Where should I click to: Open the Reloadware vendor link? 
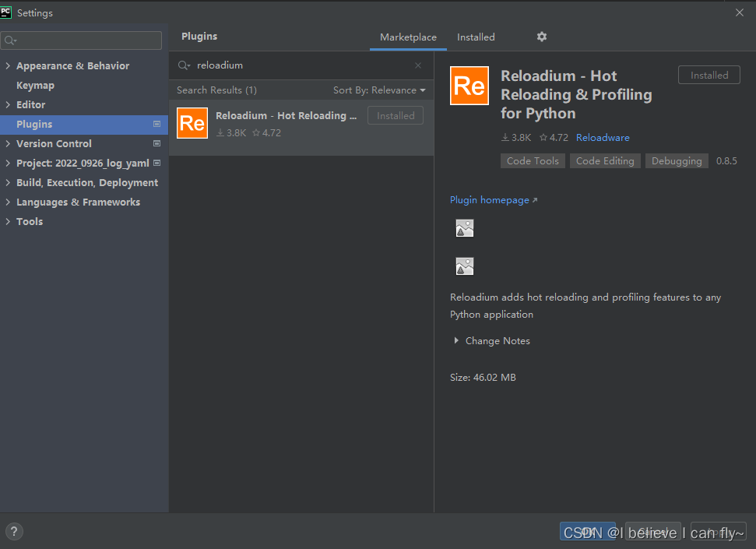click(x=603, y=138)
